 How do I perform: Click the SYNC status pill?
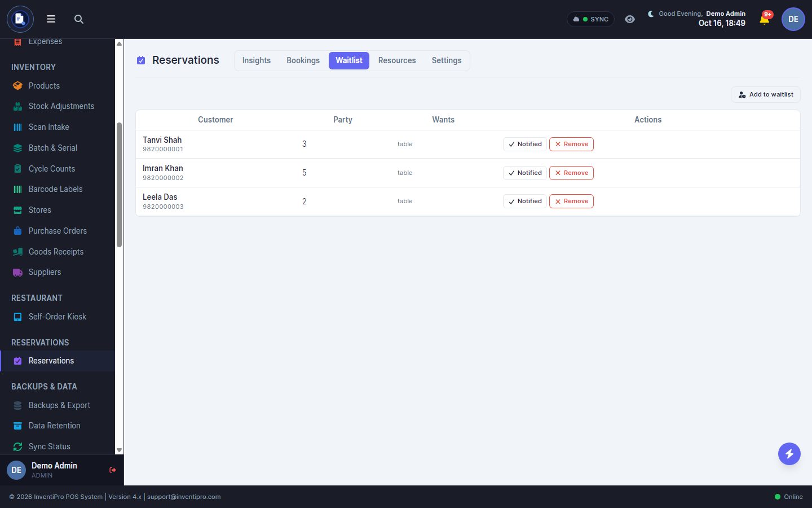coord(590,19)
